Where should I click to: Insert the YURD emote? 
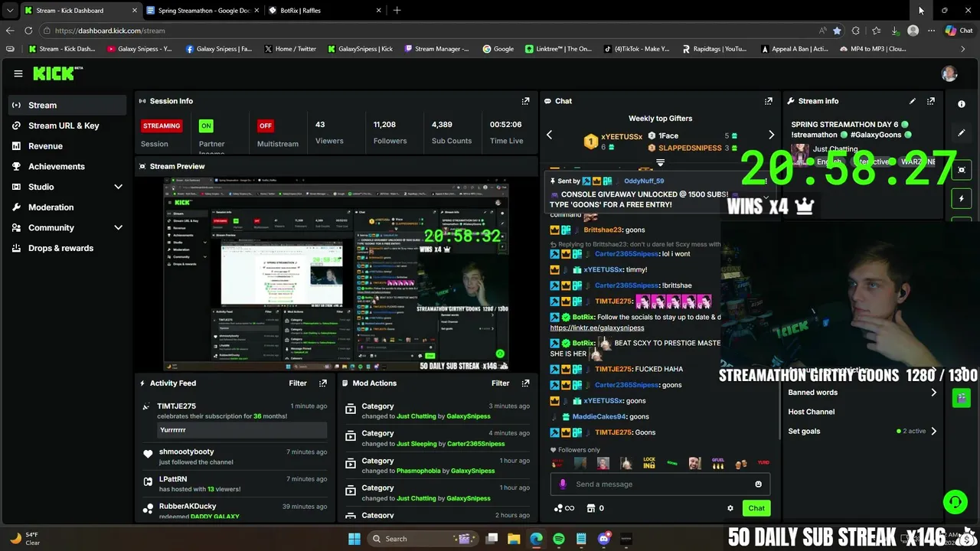pos(763,463)
